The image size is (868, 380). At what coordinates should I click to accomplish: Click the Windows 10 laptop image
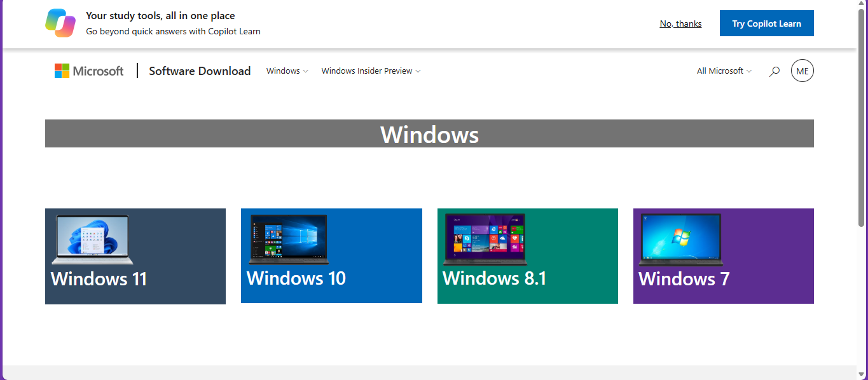pos(289,239)
